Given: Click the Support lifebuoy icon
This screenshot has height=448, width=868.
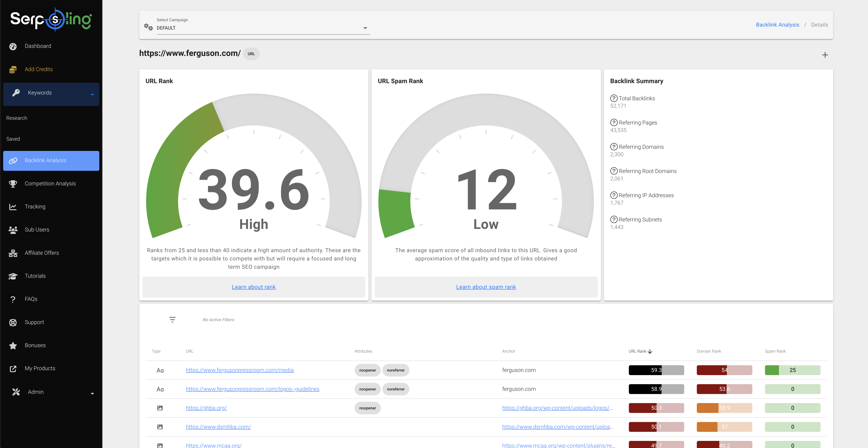Looking at the screenshot, I should (13, 322).
